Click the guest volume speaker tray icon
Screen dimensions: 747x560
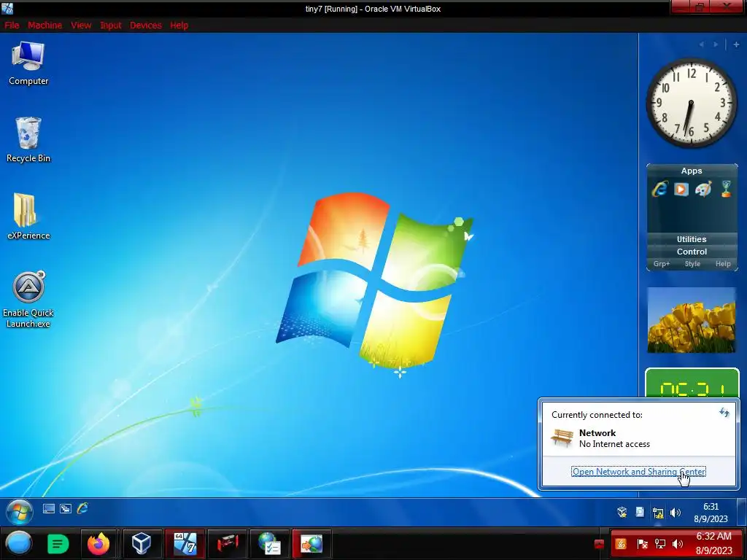[x=675, y=513]
